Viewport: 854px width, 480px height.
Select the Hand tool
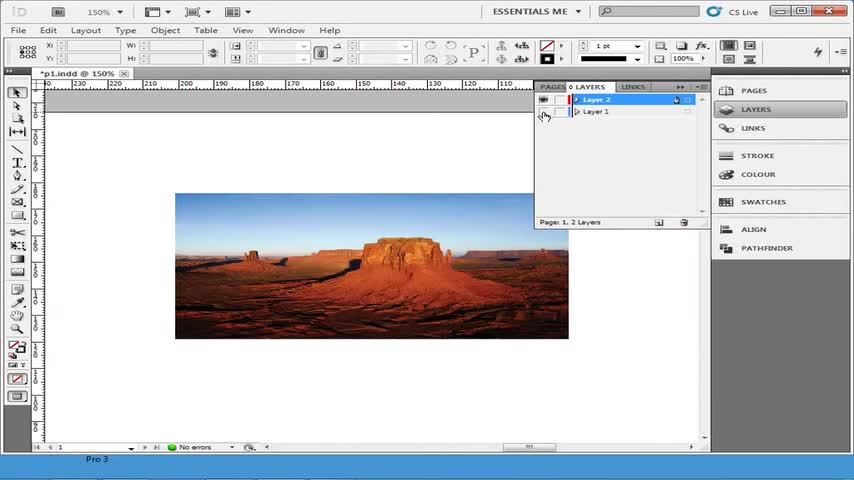tap(17, 315)
